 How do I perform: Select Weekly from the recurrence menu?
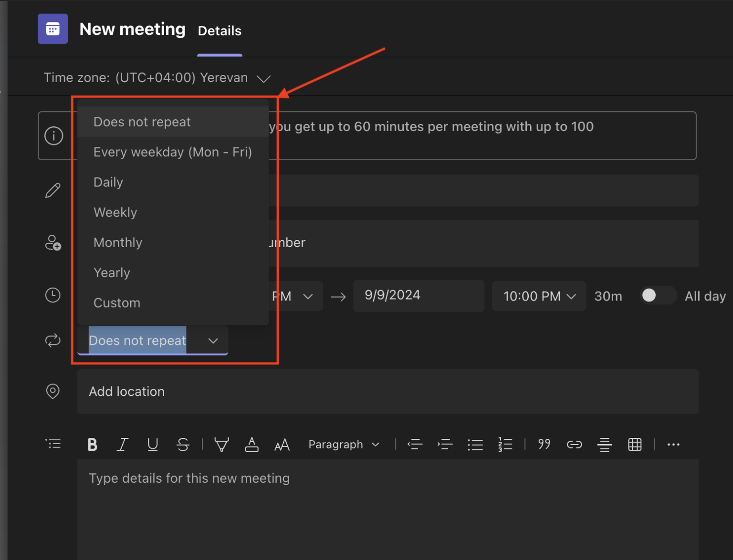coord(115,212)
